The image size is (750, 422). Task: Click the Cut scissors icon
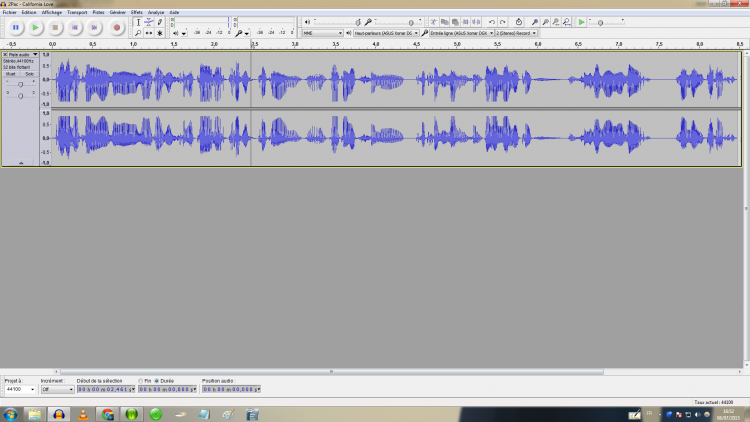(x=433, y=22)
